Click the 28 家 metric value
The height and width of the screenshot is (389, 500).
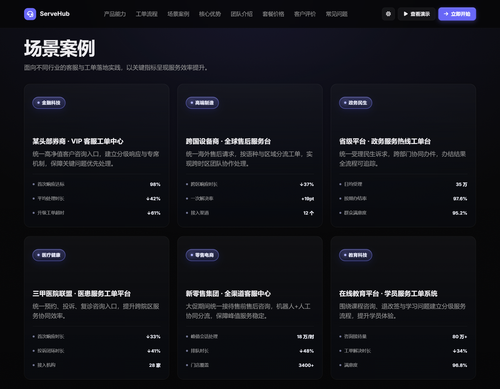click(155, 365)
